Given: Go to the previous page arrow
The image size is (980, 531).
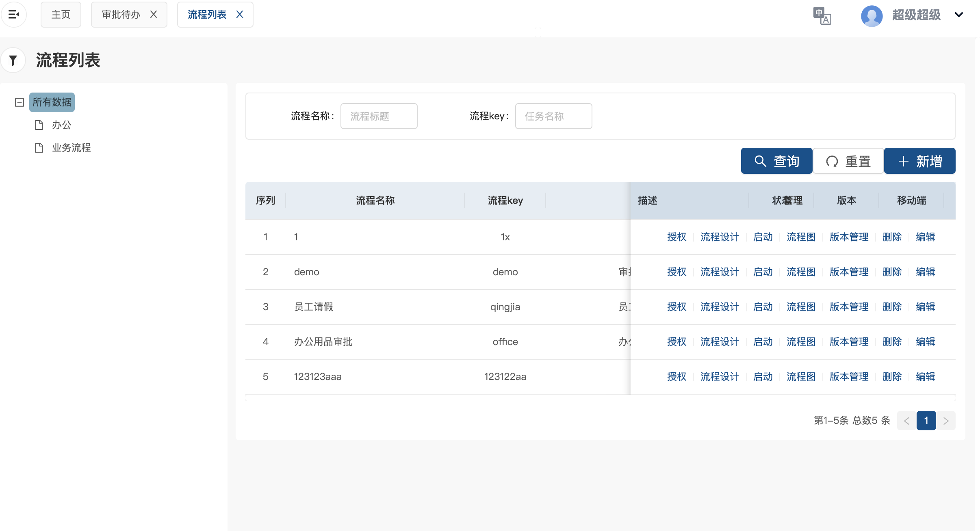Looking at the screenshot, I should point(907,421).
